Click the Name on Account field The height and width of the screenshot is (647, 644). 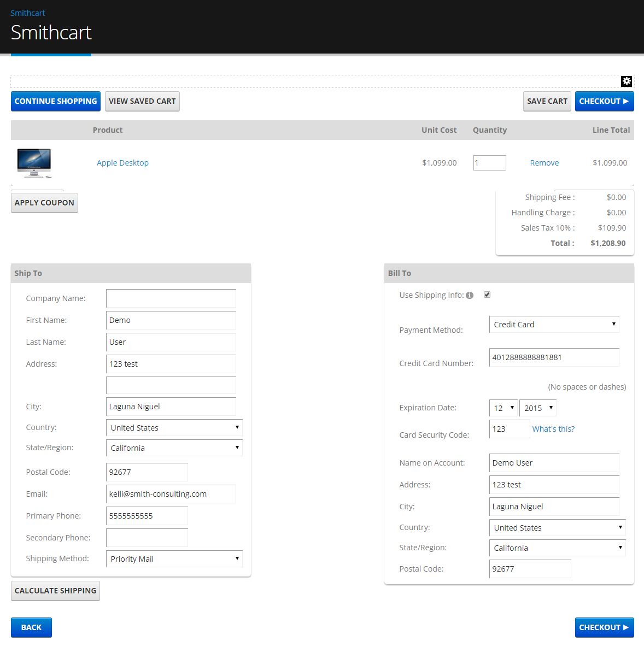(554, 463)
